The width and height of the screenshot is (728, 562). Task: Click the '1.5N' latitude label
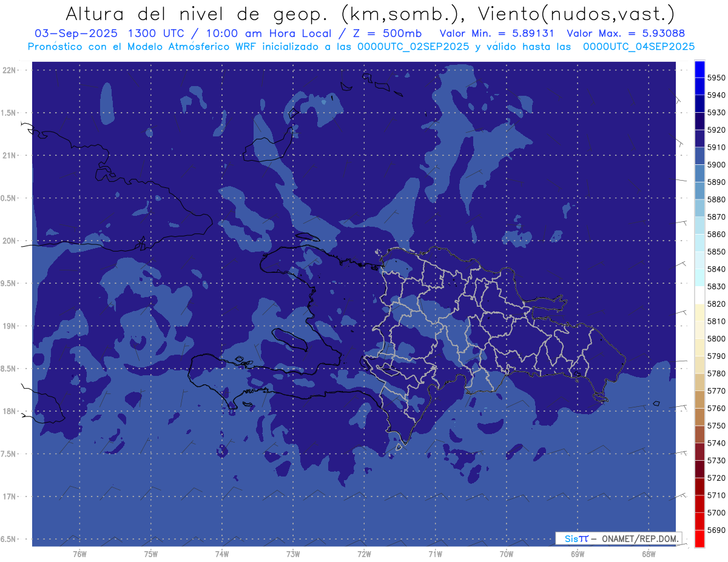click(x=9, y=113)
